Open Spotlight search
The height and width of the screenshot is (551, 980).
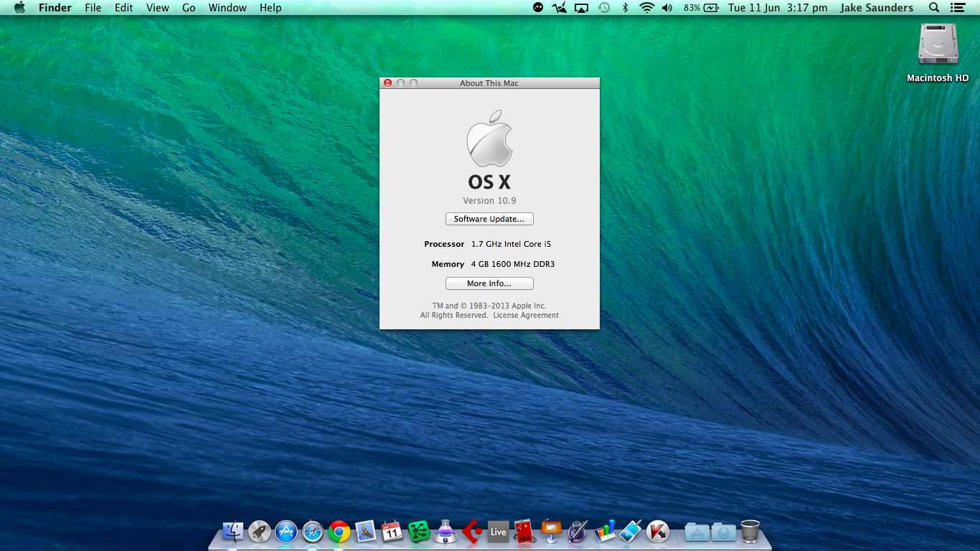tap(934, 8)
